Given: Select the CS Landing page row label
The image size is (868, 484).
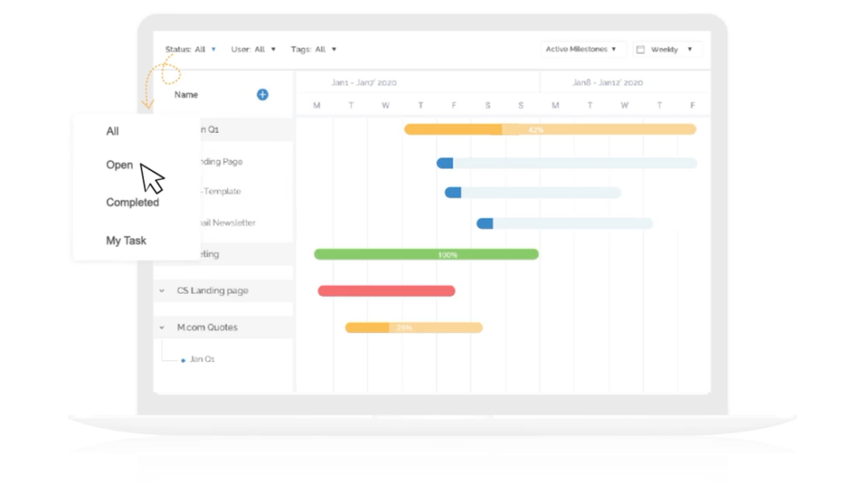Looking at the screenshot, I should (x=213, y=291).
